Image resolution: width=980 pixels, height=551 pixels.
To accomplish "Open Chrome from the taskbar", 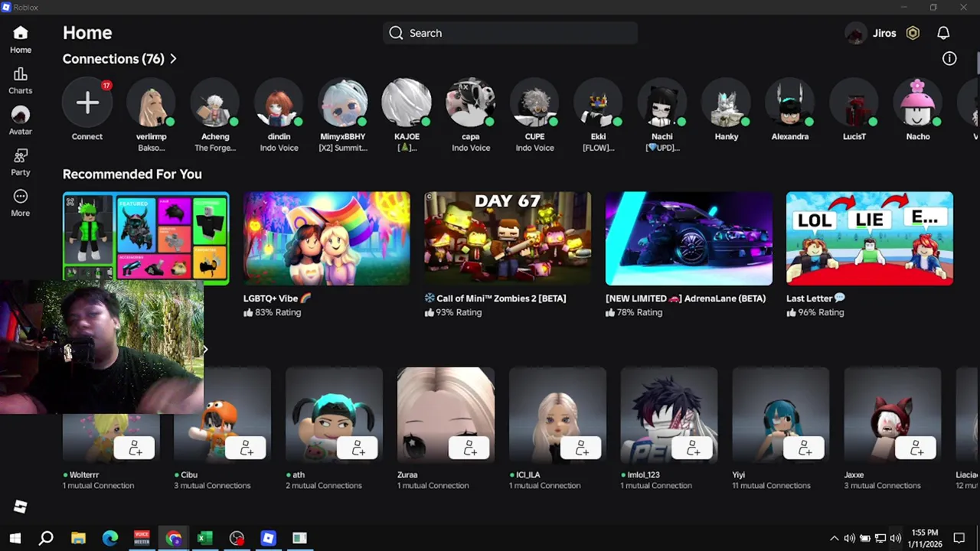I will pos(173,538).
